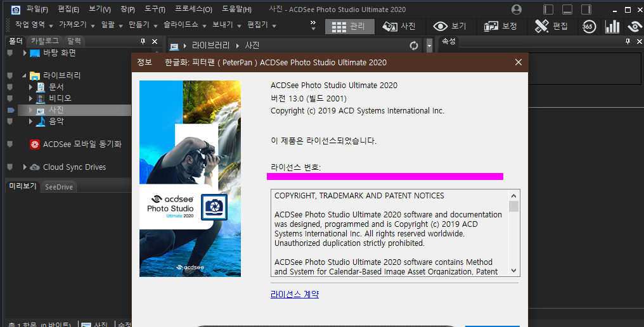Switch to 보정 (Develop) mode
The width and height of the screenshot is (644, 327).
[x=501, y=27]
